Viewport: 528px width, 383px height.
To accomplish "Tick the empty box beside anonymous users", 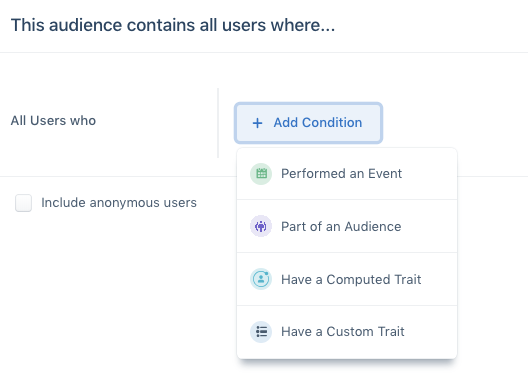I will [x=24, y=203].
